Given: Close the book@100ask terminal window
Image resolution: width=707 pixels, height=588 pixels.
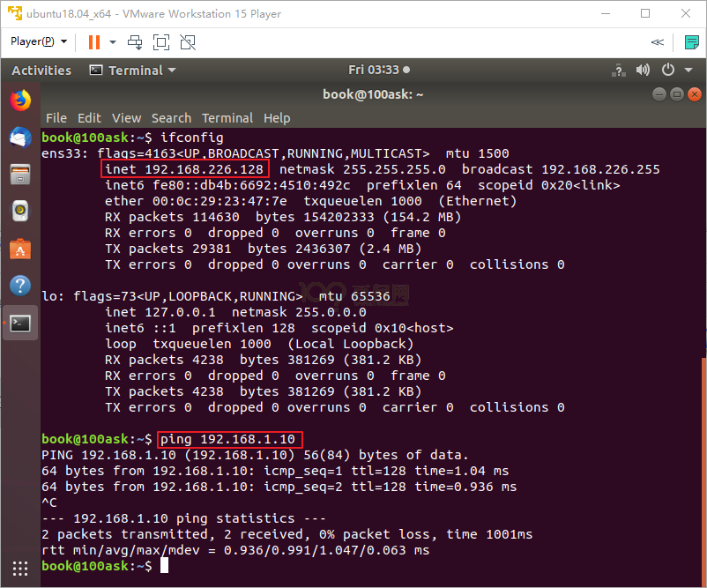Looking at the screenshot, I should [695, 94].
